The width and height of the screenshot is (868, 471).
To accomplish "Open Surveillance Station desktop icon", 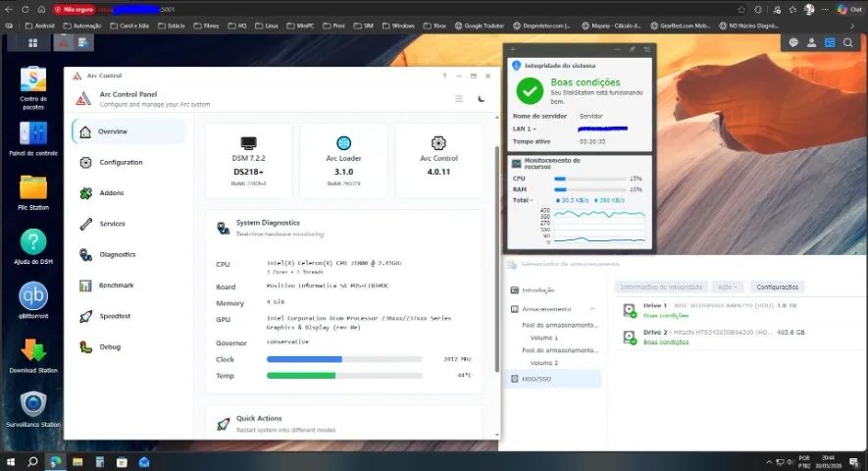I will tap(33, 409).
